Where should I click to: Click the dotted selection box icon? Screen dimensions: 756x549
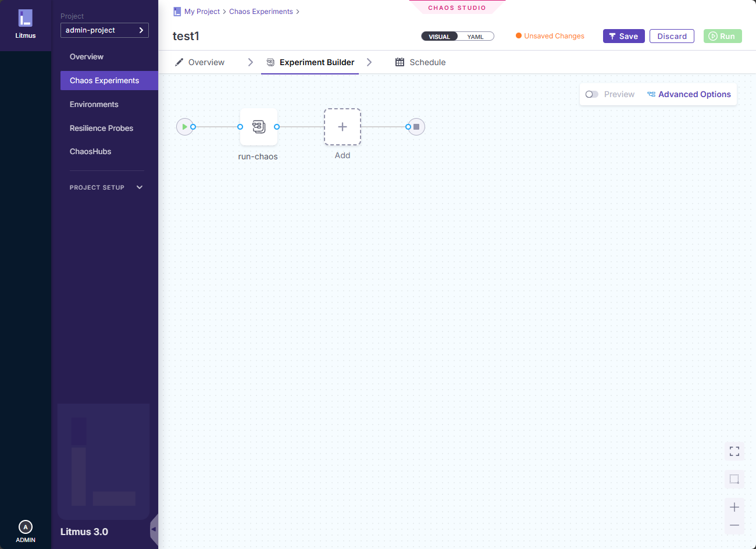point(734,479)
